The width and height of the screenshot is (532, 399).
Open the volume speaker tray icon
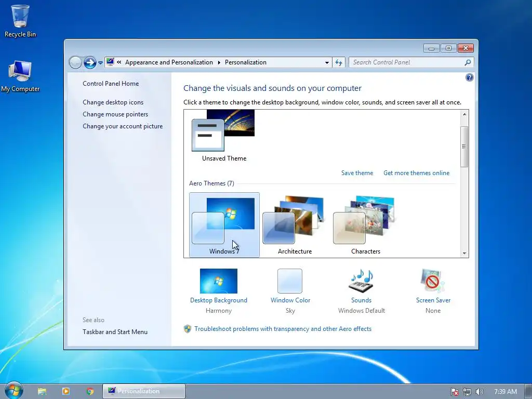pyautogui.click(x=479, y=392)
